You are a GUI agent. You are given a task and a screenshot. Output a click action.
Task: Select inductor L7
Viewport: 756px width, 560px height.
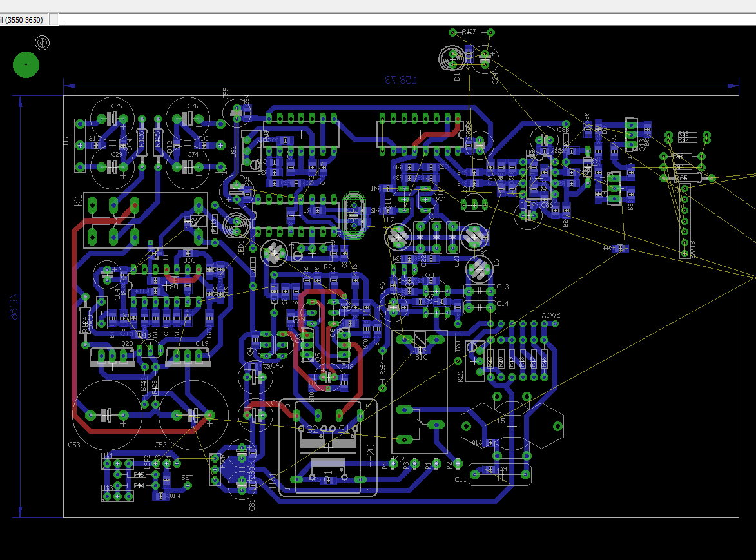(x=398, y=237)
